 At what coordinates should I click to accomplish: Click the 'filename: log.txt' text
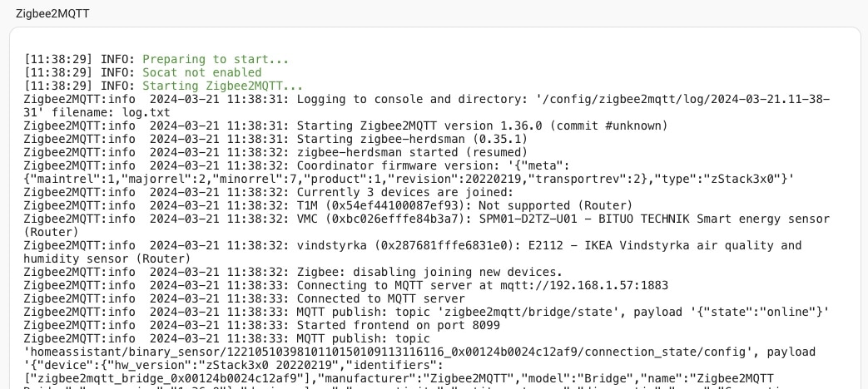tap(111, 113)
